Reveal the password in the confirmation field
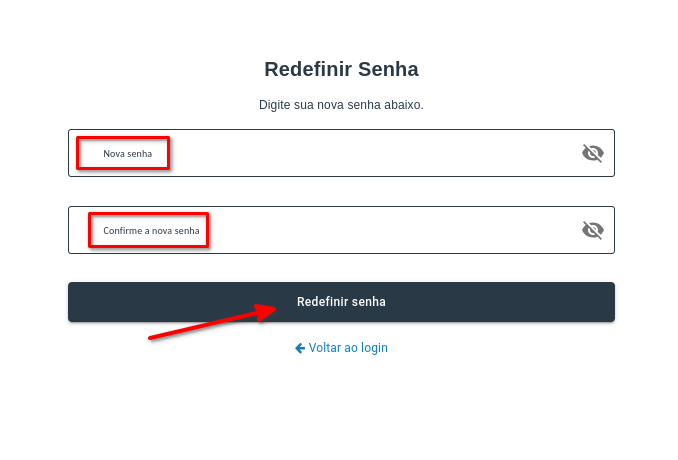 point(593,230)
